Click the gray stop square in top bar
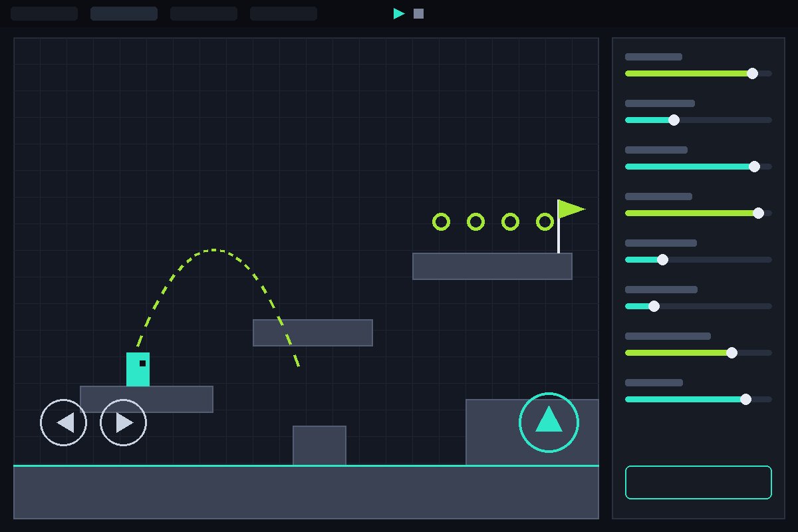 click(418, 13)
